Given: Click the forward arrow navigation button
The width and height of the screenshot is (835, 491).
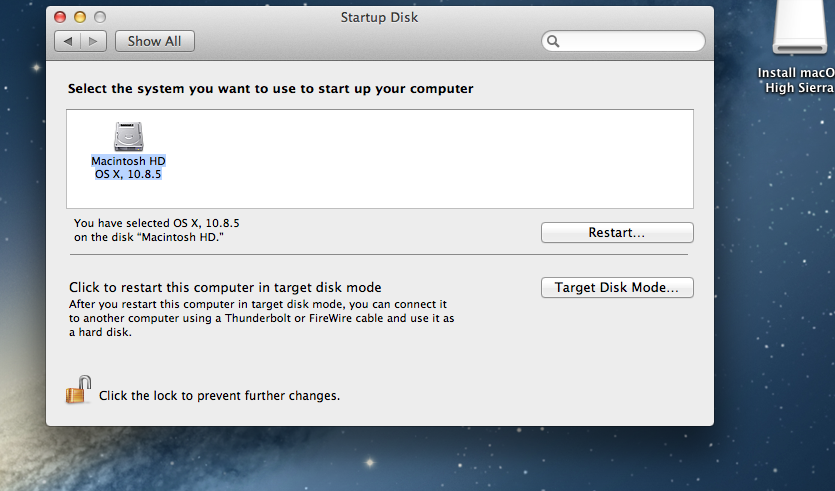Looking at the screenshot, I should point(93,41).
